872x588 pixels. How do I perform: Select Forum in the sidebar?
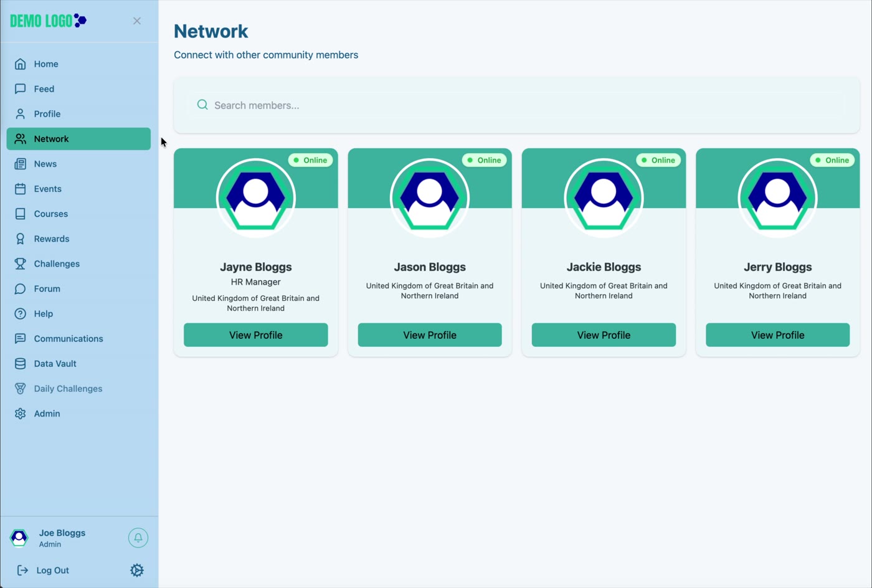78,288
